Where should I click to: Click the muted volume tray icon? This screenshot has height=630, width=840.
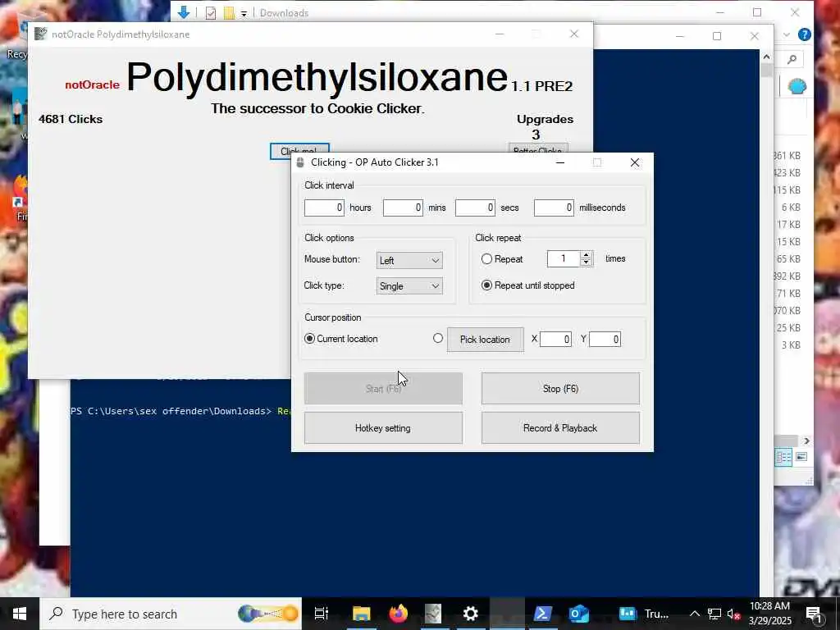(x=734, y=614)
